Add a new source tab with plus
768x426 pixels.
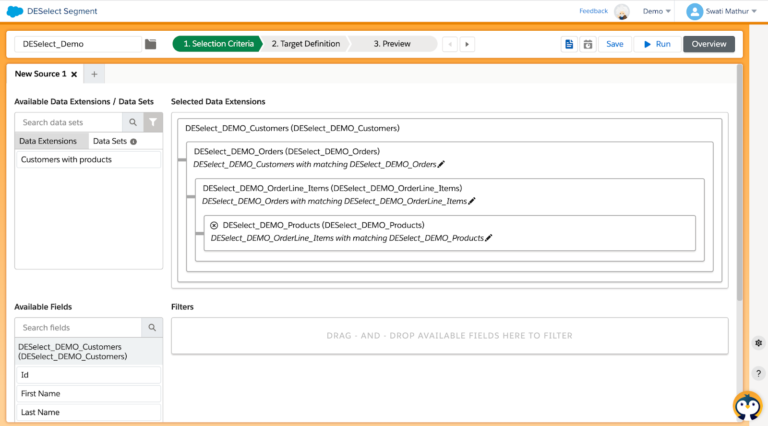(93, 74)
